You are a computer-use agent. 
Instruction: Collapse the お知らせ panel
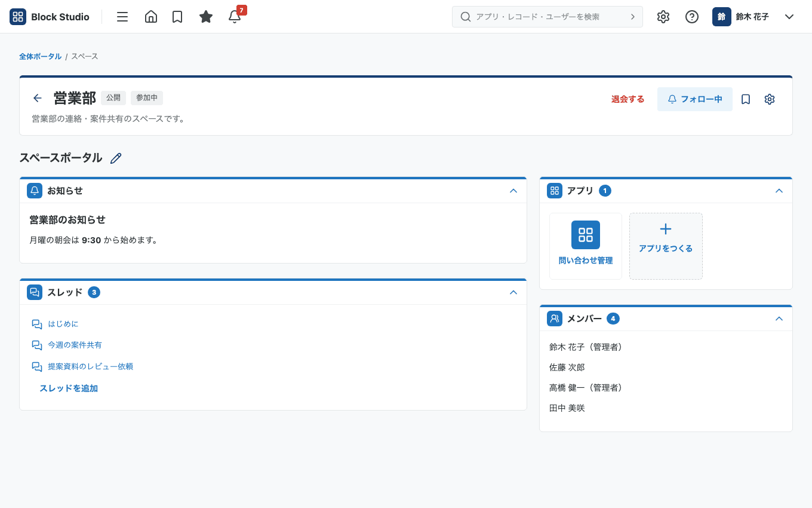tap(513, 191)
